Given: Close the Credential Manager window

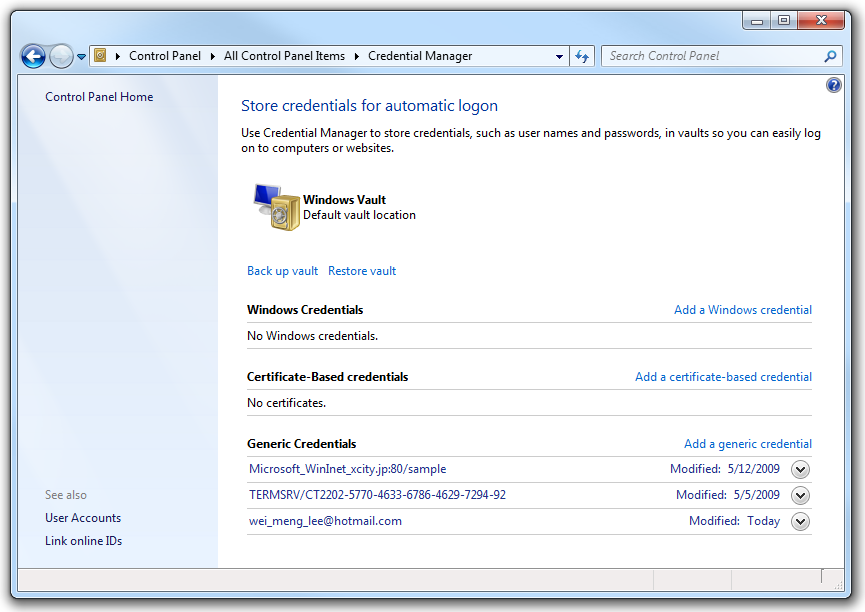Looking at the screenshot, I should tap(821, 21).
